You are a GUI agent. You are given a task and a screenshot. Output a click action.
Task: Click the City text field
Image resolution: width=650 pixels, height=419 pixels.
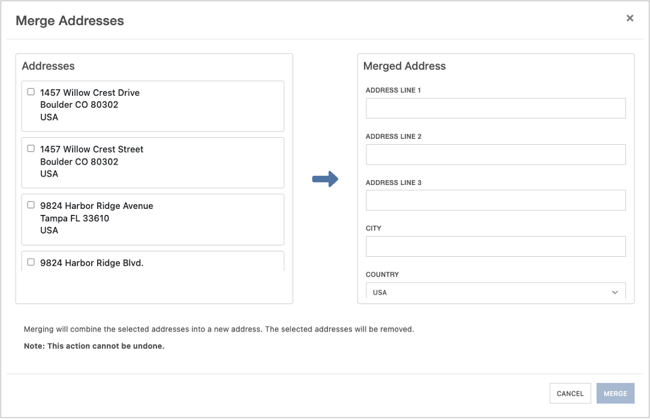(495, 246)
